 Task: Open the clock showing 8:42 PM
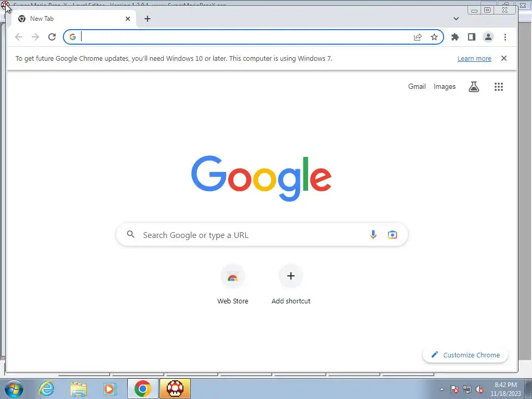click(506, 389)
